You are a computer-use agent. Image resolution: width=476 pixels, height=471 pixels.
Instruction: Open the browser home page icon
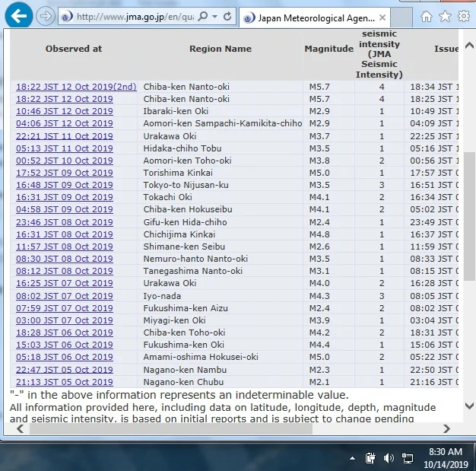[427, 17]
